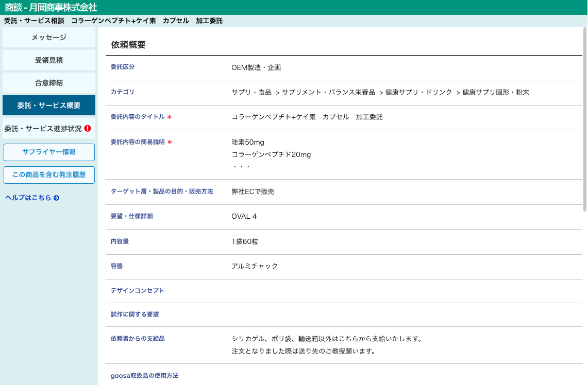Click the red asterisk next to 委託内容の簡易説明
This screenshot has width=588, height=385.
(169, 142)
